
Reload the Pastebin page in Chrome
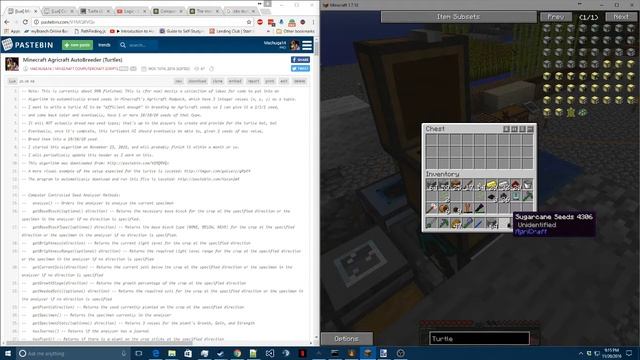point(25,22)
